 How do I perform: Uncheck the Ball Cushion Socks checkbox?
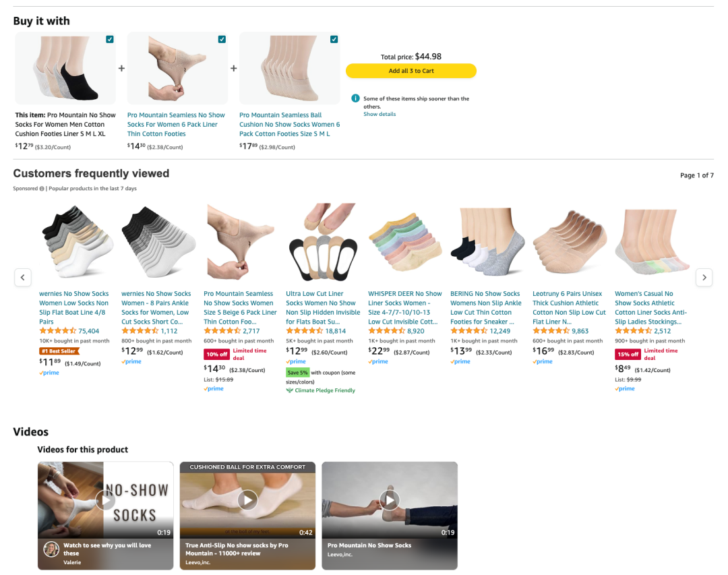[334, 40]
